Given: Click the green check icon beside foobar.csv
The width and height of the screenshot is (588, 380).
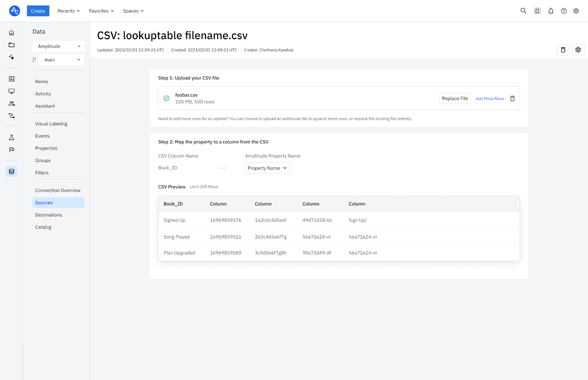Looking at the screenshot, I should pos(166,98).
